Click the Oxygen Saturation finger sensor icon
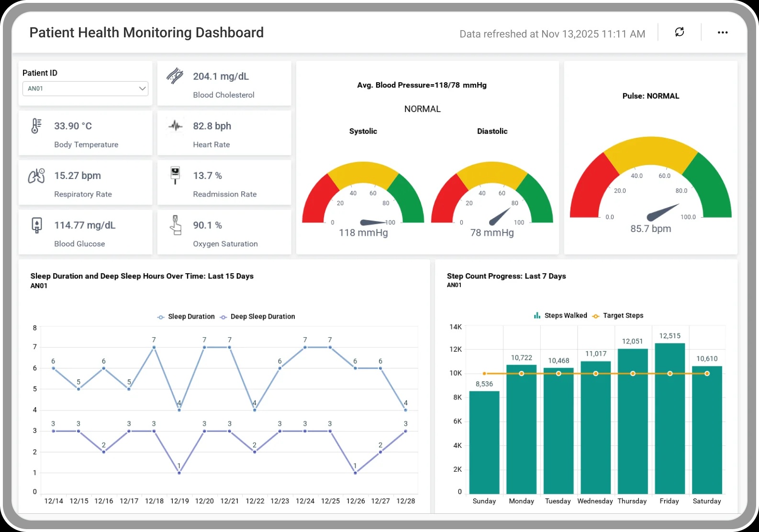759x532 pixels. click(x=176, y=225)
